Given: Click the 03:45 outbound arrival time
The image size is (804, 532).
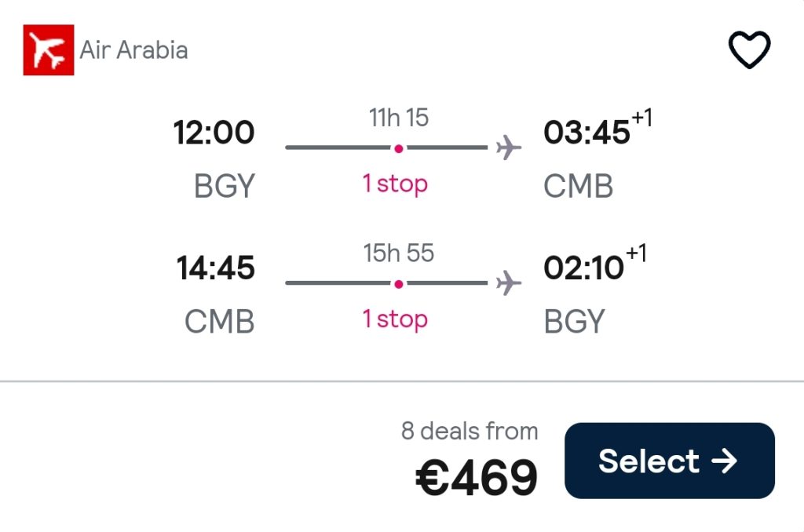Looking at the screenshot, I should [586, 133].
